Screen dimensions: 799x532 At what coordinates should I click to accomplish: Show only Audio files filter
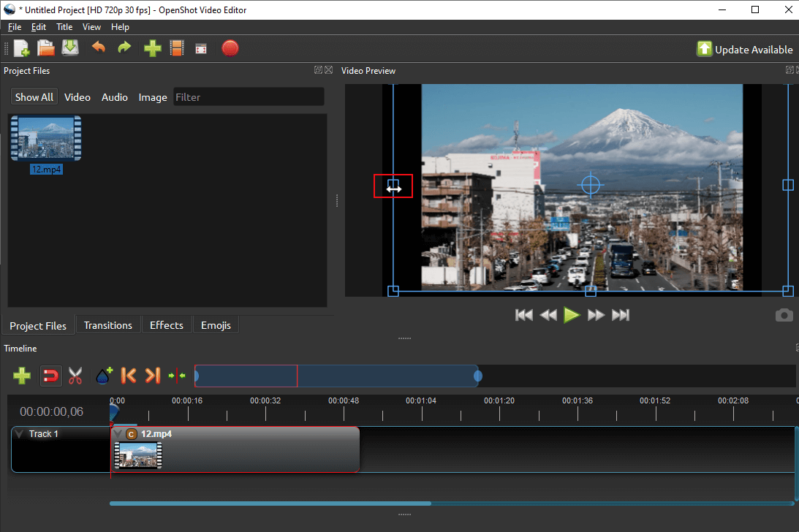click(115, 97)
